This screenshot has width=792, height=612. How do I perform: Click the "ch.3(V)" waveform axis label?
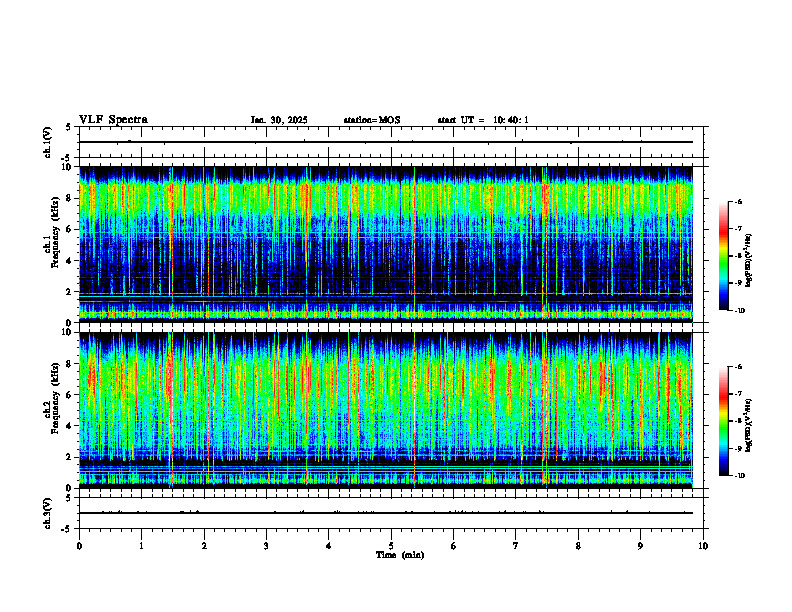[48, 513]
